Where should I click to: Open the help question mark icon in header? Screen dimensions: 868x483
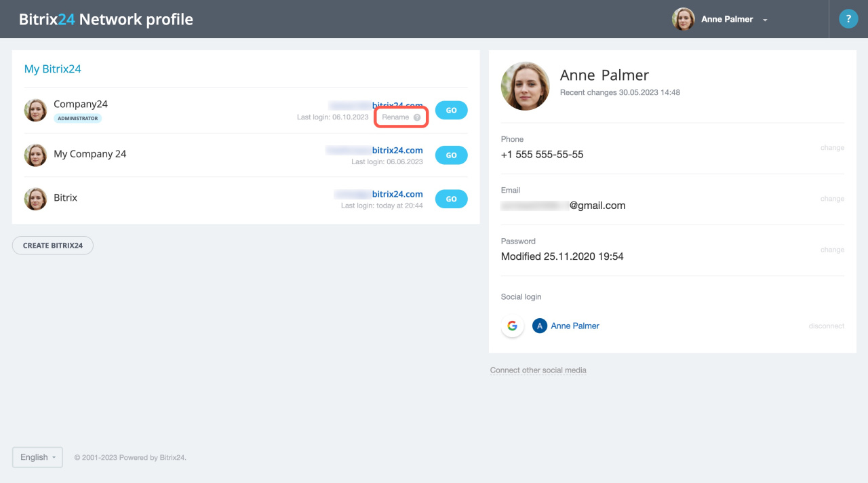848,19
